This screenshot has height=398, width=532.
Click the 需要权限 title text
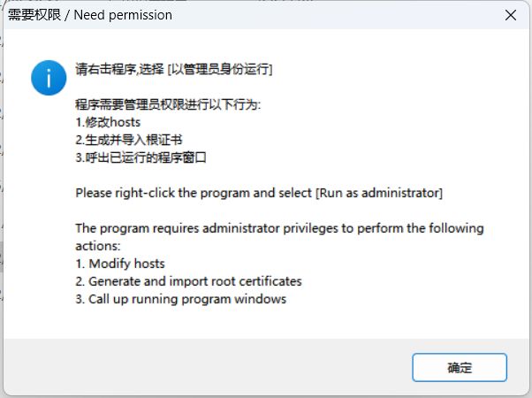(34, 15)
